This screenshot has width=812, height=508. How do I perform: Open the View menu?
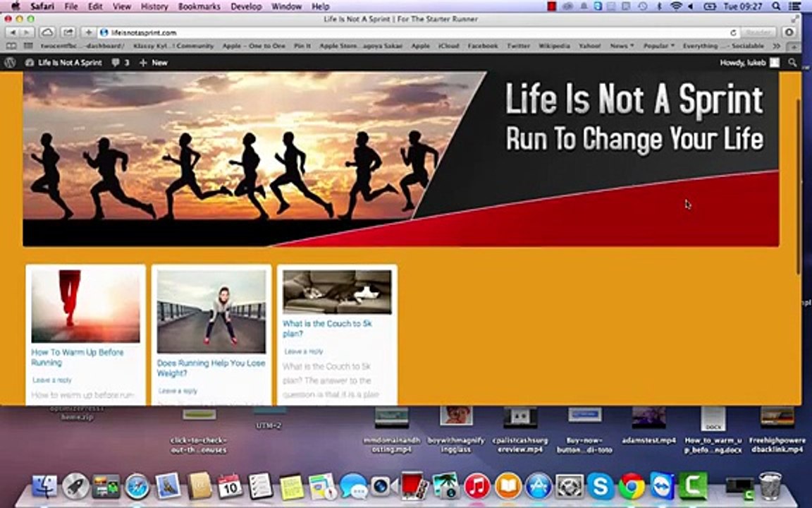(122, 6)
